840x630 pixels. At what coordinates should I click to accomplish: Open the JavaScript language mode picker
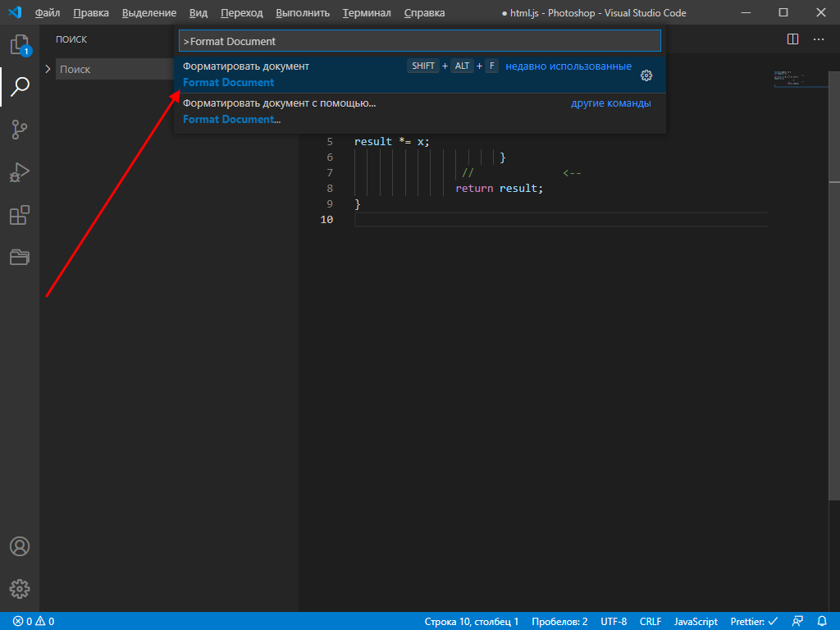click(695, 621)
